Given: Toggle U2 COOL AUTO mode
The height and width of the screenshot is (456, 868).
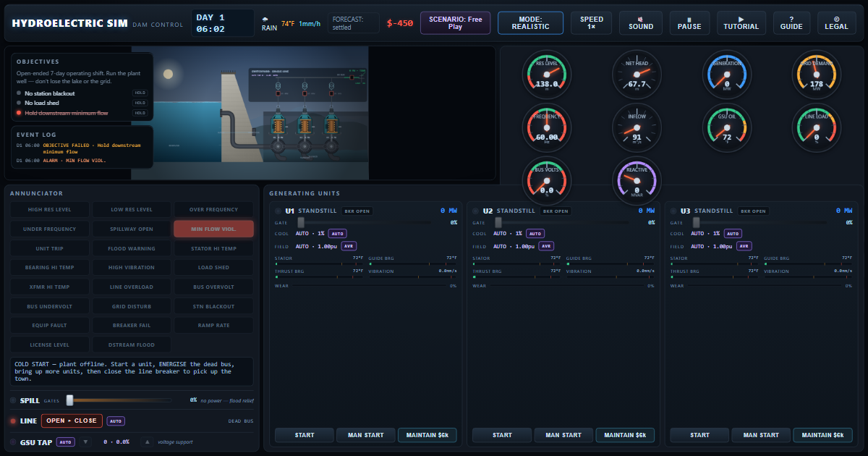Looking at the screenshot, I should (x=535, y=234).
